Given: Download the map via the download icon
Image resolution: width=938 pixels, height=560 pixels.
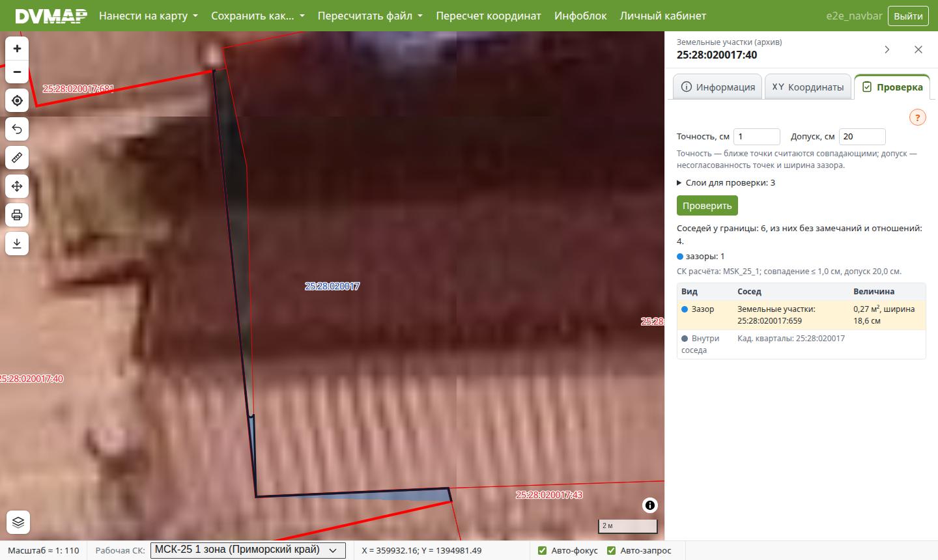Looking at the screenshot, I should tap(17, 244).
